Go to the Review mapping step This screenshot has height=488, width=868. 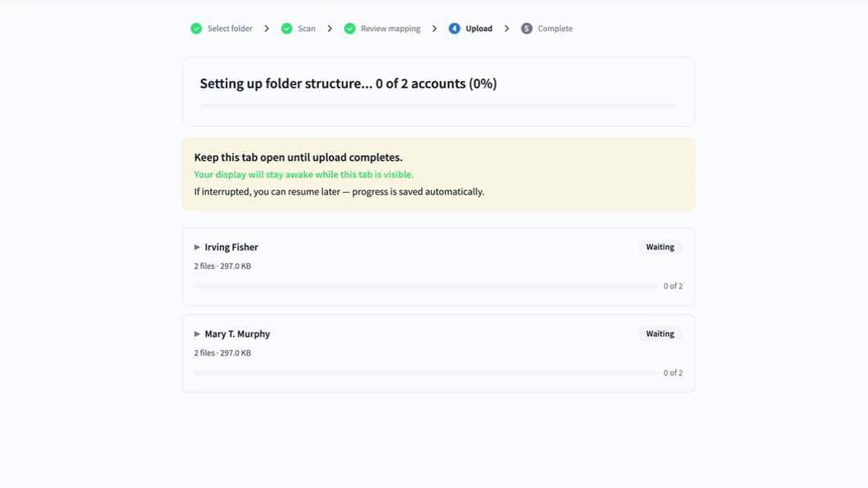click(x=390, y=29)
